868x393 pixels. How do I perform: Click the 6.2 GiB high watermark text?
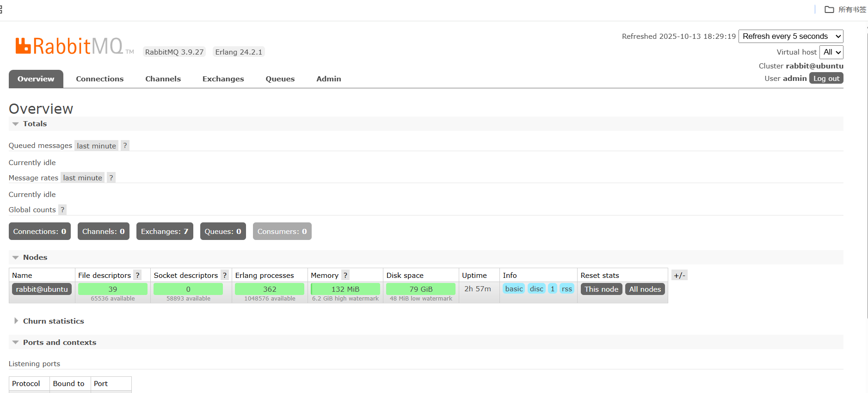(x=345, y=299)
